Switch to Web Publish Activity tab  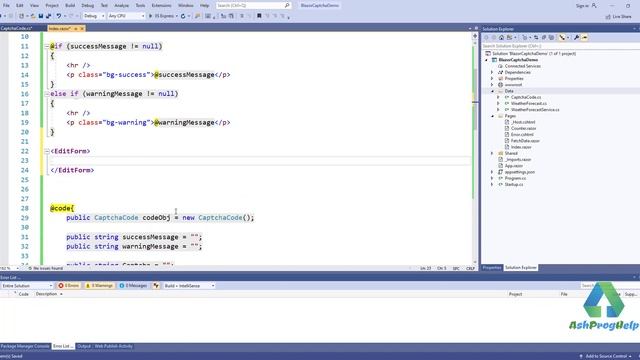coord(114,346)
